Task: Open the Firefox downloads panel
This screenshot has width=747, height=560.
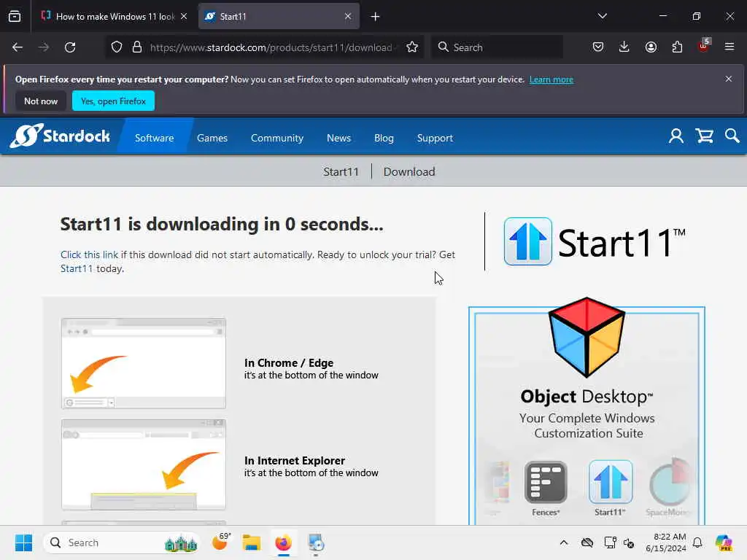Action: click(x=624, y=47)
